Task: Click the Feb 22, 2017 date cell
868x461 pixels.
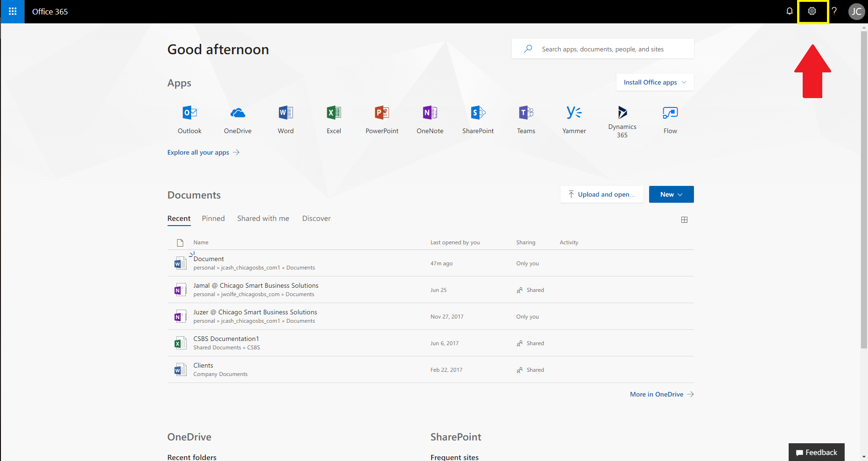Action: [x=446, y=370]
